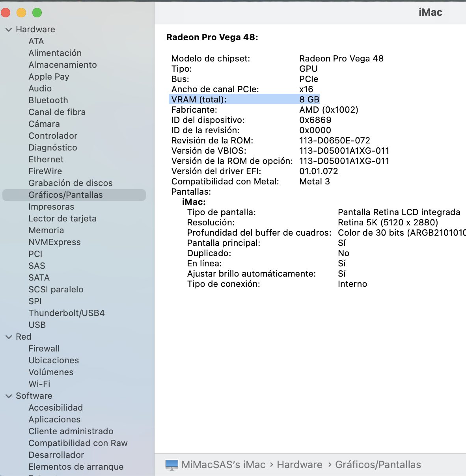
Task: Click the red close window button
Action: point(6,13)
